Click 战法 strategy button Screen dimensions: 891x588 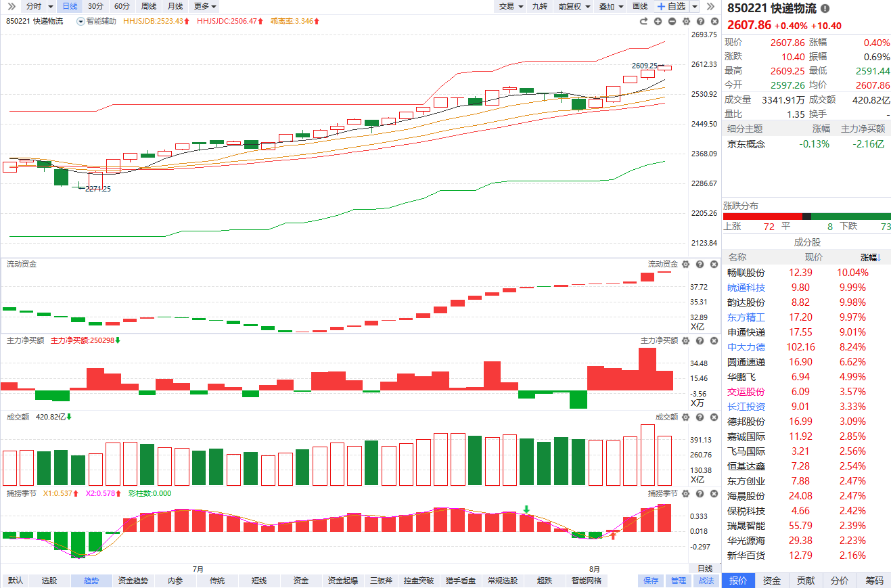(x=706, y=581)
